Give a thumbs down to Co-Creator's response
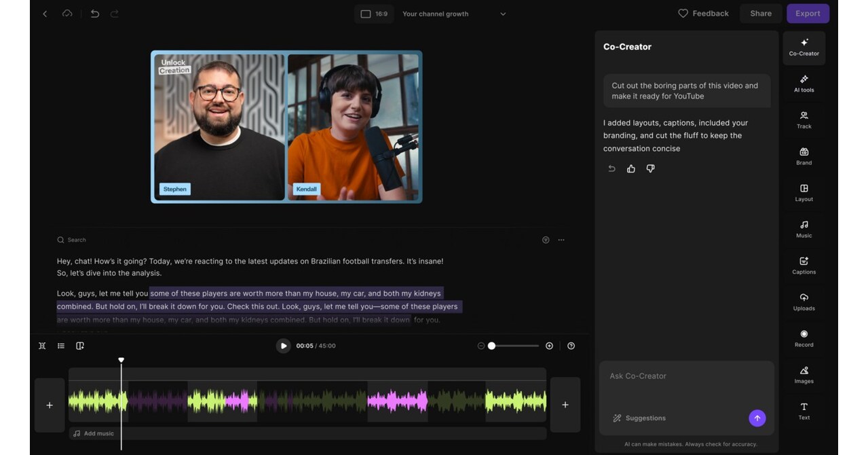Viewport: 868px width, 455px height. (649, 168)
